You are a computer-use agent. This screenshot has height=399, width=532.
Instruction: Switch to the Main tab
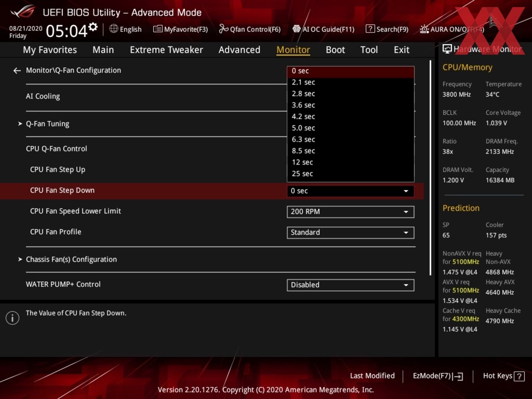point(103,50)
